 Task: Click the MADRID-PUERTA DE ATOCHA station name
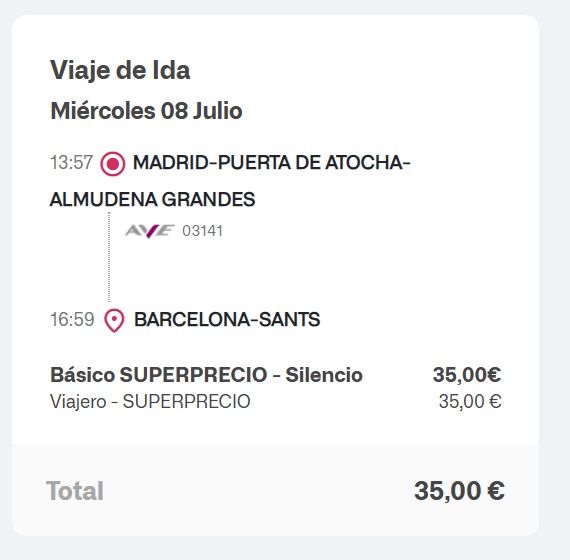(272, 162)
